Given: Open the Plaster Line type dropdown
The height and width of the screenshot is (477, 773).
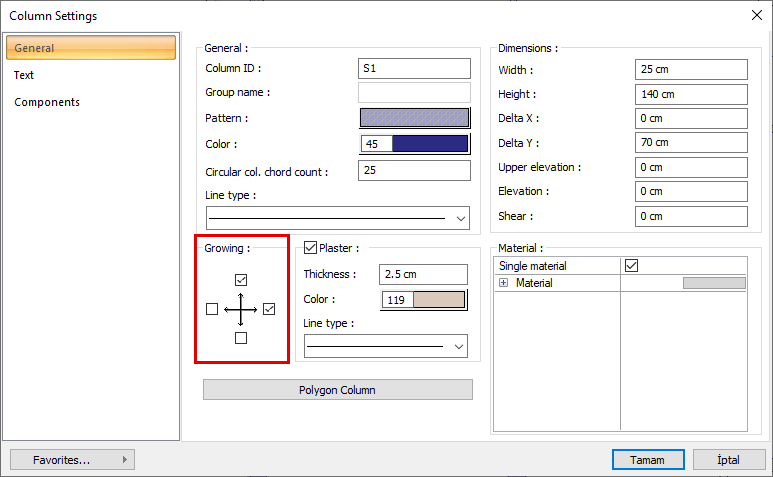Looking at the screenshot, I should point(459,346).
